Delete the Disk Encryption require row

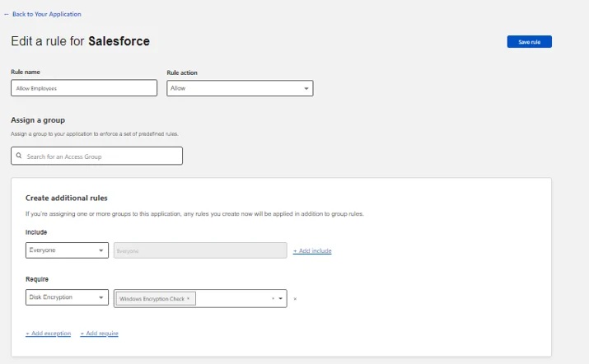point(295,299)
